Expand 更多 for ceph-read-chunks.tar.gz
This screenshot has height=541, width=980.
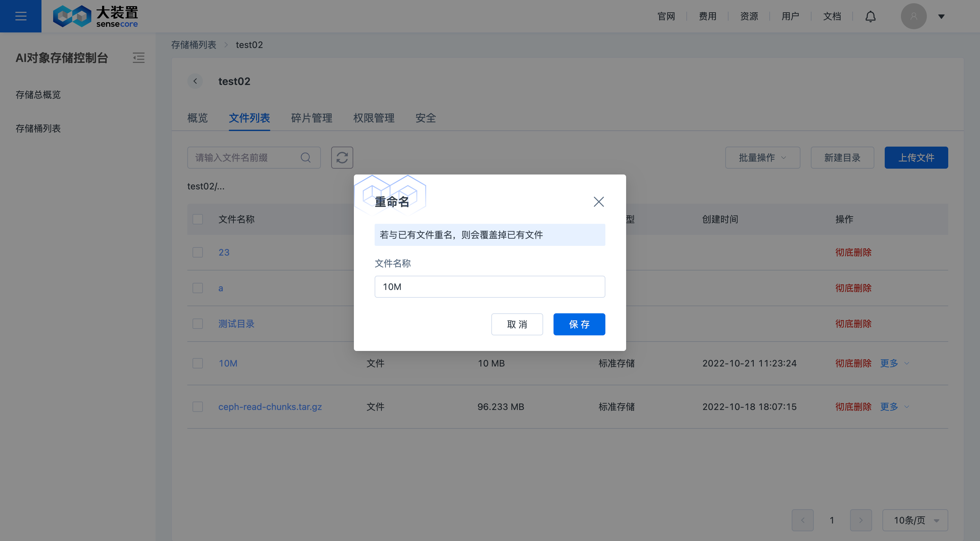pyautogui.click(x=894, y=407)
